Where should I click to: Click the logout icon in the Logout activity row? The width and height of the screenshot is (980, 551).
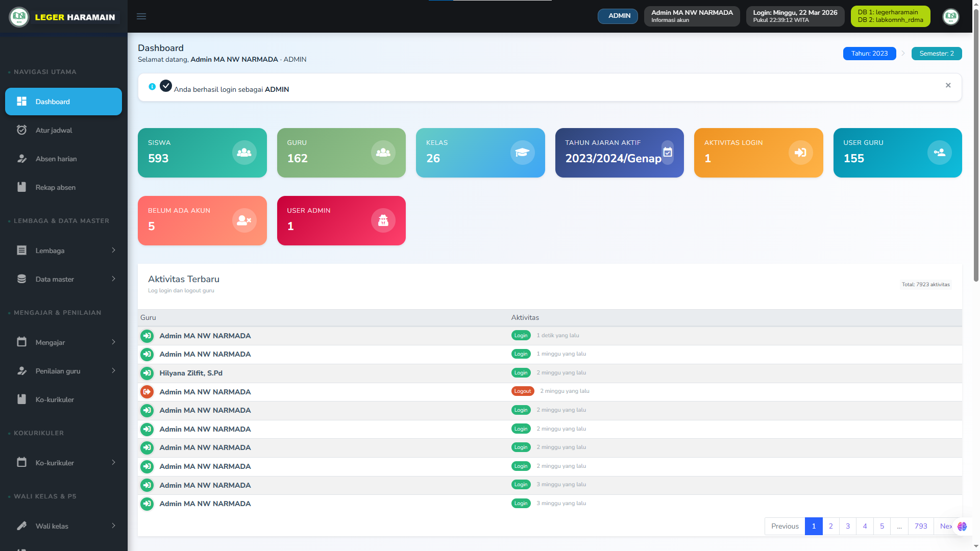(147, 392)
